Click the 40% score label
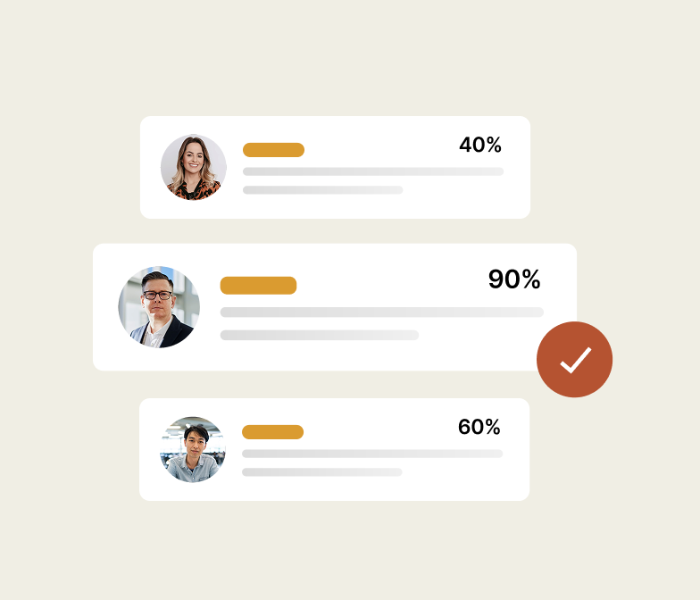Screen dimensions: 700x600 [x=480, y=145]
